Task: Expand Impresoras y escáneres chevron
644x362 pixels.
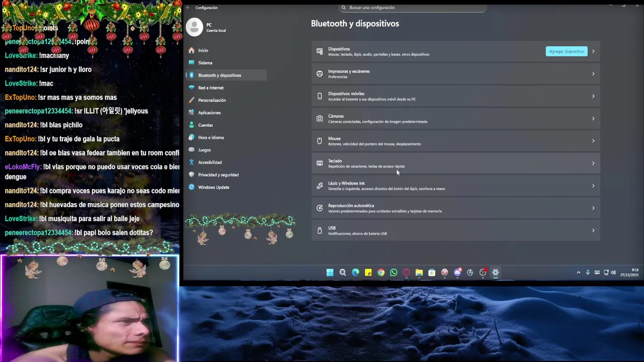Action: pyautogui.click(x=593, y=74)
